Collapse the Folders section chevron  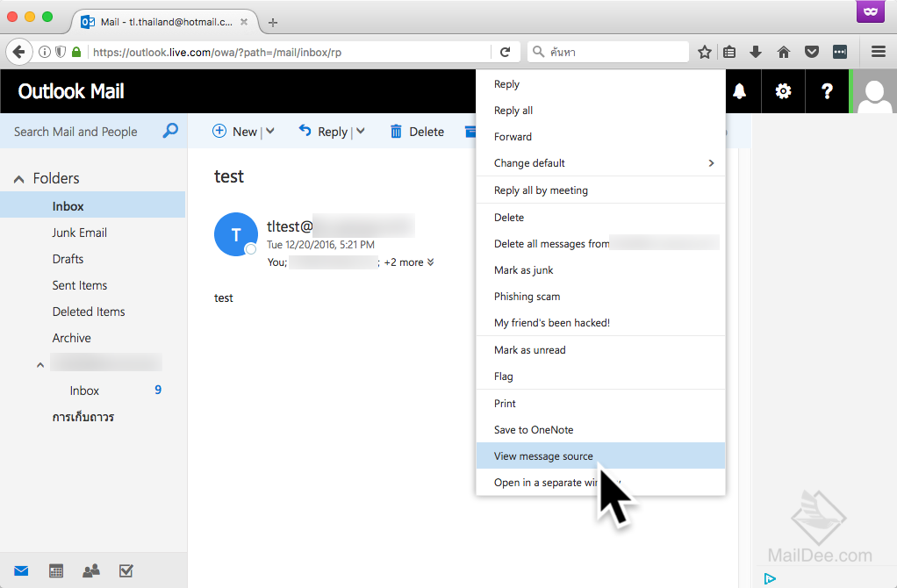18,178
